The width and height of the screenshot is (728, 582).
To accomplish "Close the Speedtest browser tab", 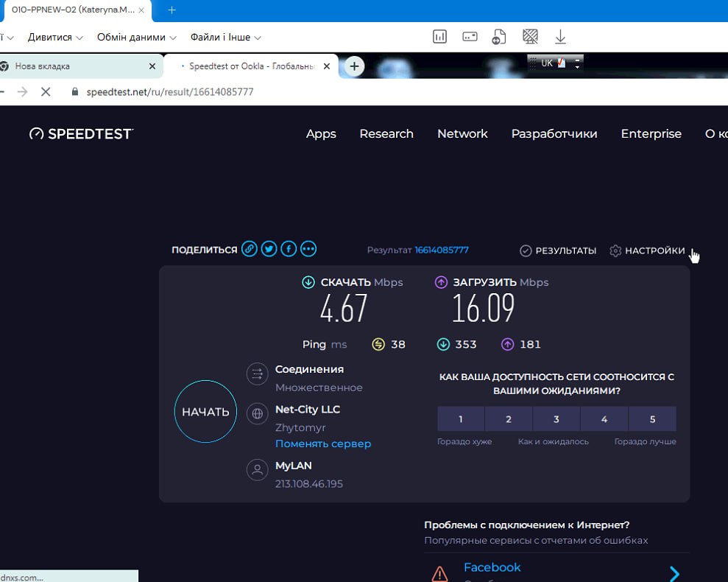I will click(x=327, y=66).
